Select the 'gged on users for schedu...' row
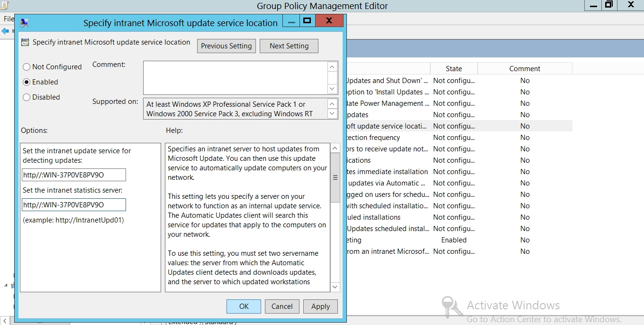The height and width of the screenshot is (325, 644). (459, 195)
